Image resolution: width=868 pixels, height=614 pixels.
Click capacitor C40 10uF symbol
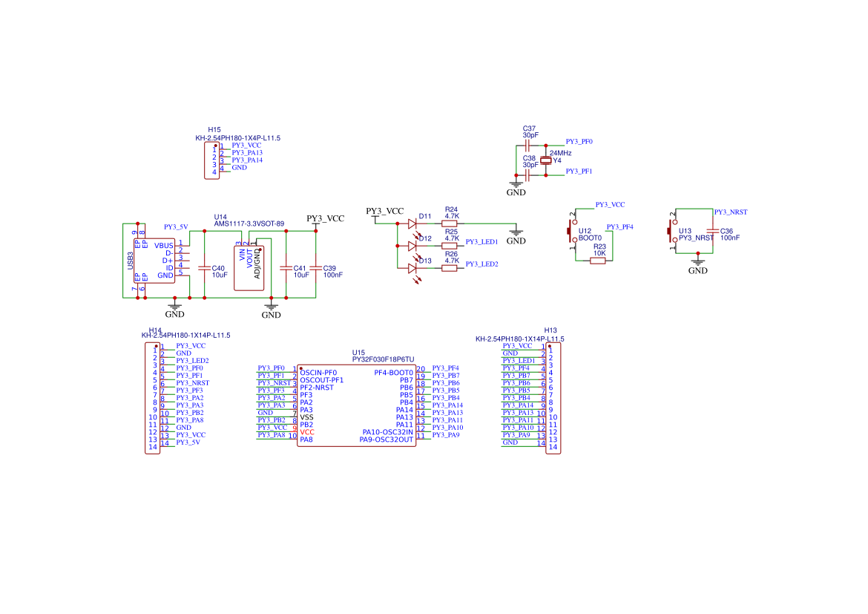click(x=204, y=268)
